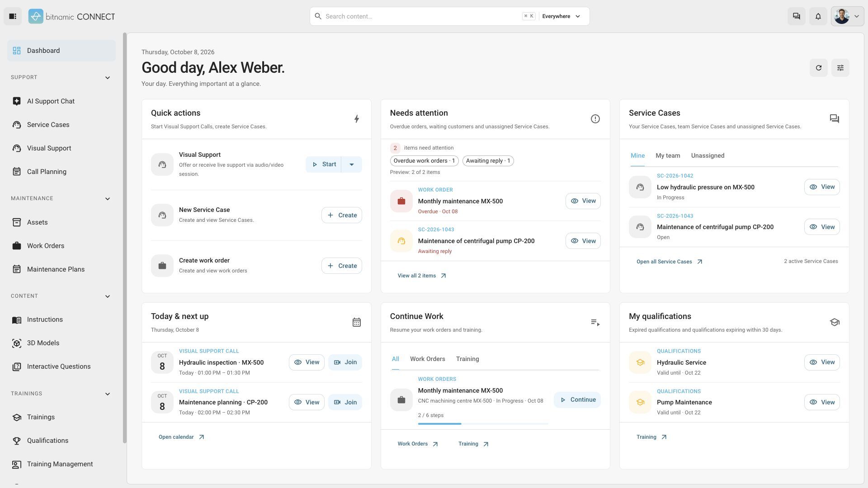Select the Training tab in Continue Work
Viewport: 868px width, 488px height.
pos(467,359)
